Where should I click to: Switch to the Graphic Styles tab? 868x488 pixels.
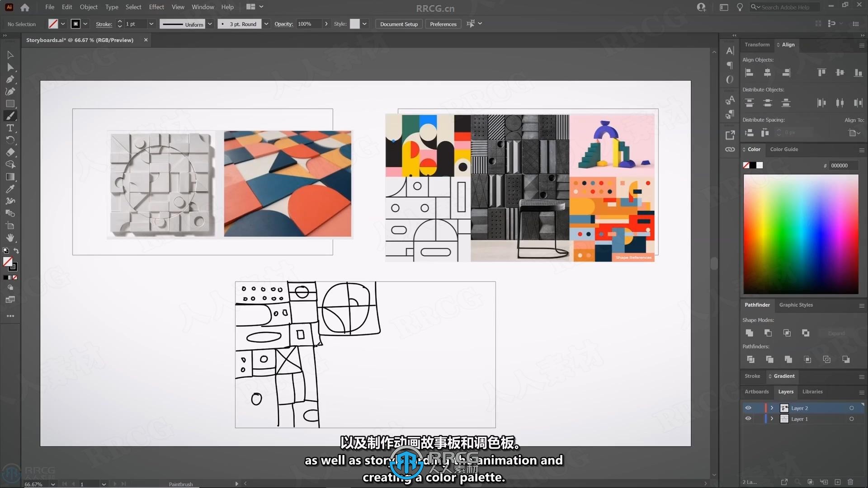tap(796, 305)
